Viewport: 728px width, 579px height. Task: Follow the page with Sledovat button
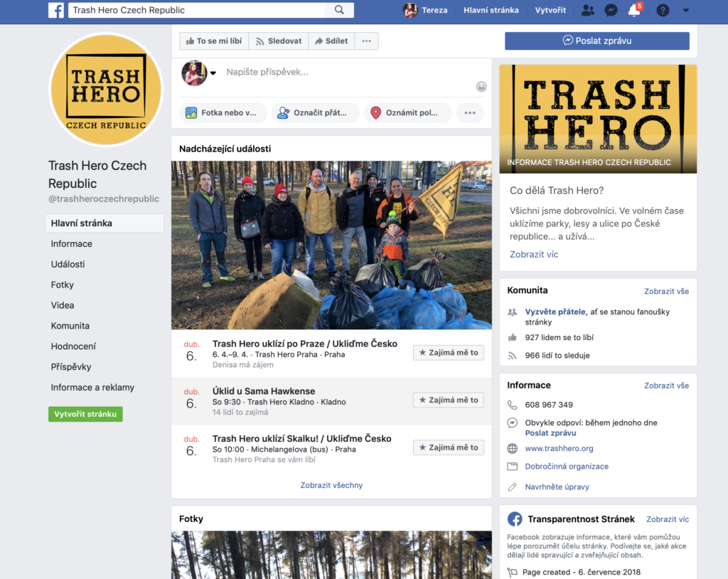(279, 41)
